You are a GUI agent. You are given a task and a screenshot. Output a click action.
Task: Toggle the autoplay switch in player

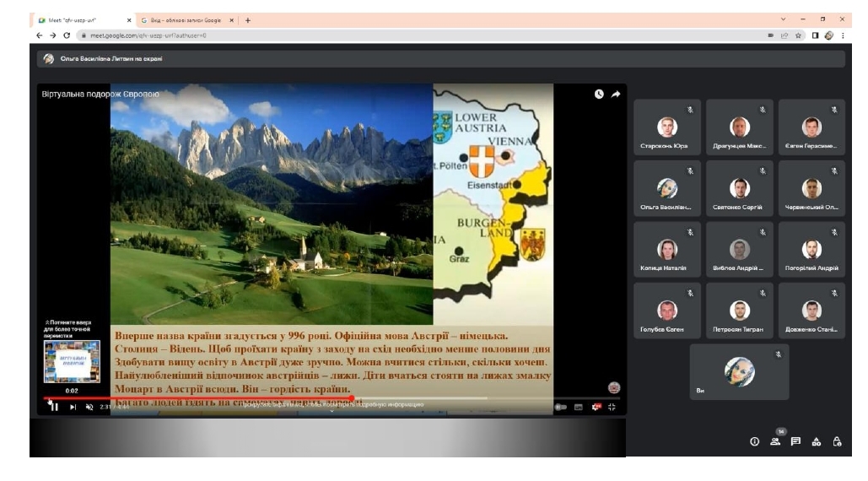point(561,407)
